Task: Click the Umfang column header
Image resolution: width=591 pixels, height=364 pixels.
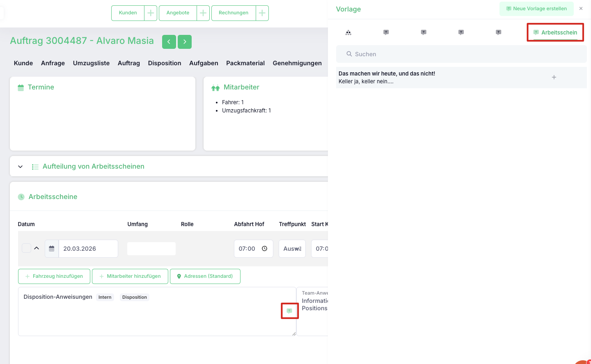Action: pyautogui.click(x=137, y=224)
